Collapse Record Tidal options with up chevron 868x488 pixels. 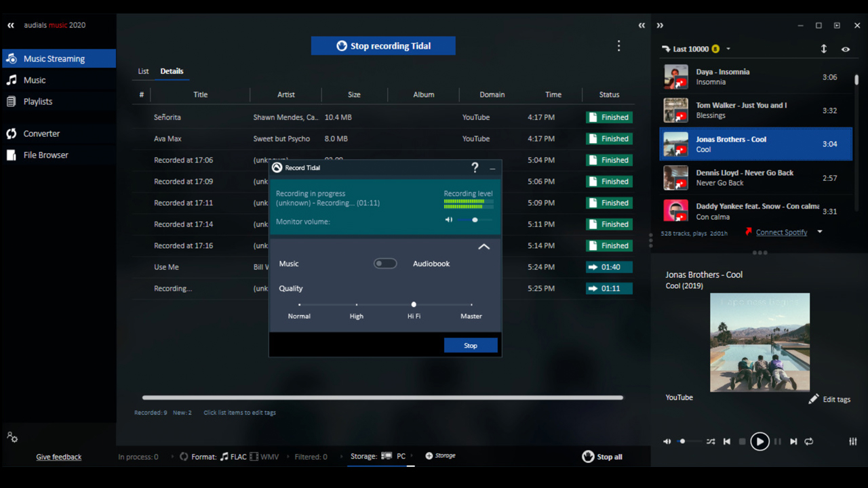tap(484, 247)
